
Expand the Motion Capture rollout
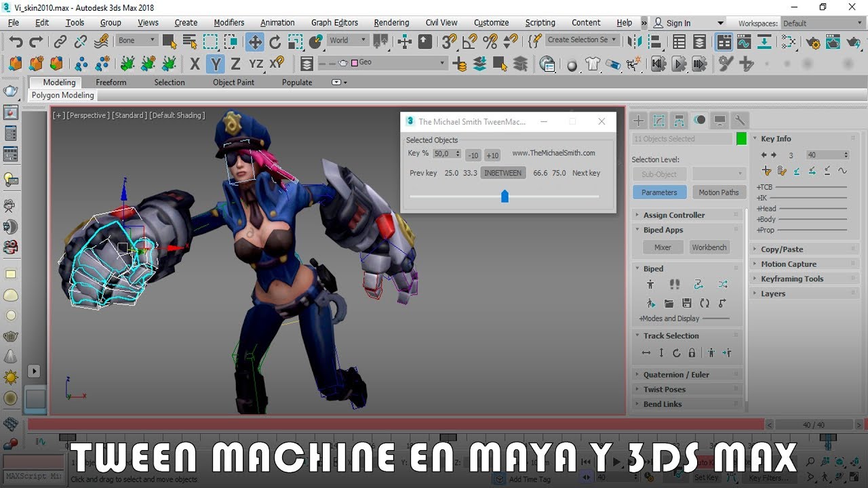(805, 264)
